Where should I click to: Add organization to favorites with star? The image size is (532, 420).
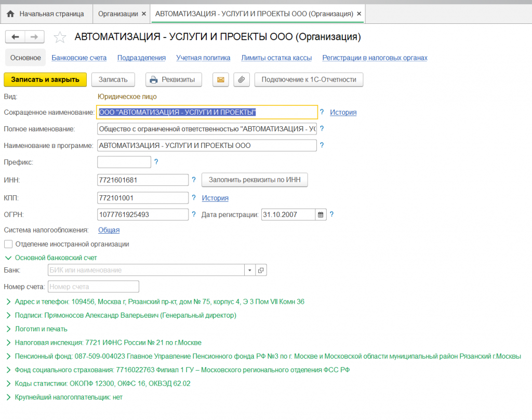60,37
